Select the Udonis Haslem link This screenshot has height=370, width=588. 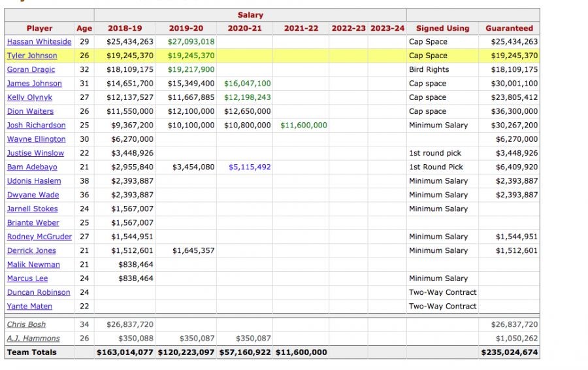point(33,181)
